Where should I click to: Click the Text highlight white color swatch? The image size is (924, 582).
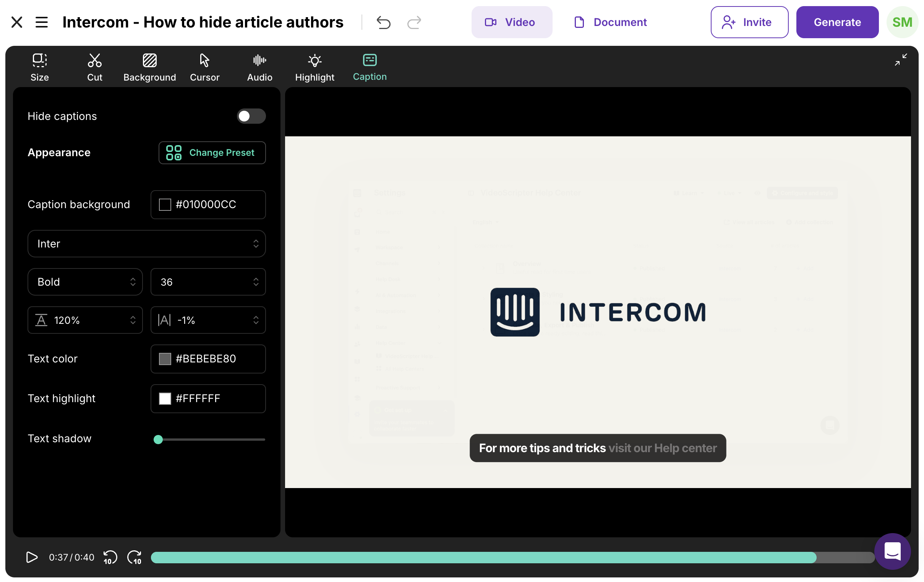coord(165,399)
